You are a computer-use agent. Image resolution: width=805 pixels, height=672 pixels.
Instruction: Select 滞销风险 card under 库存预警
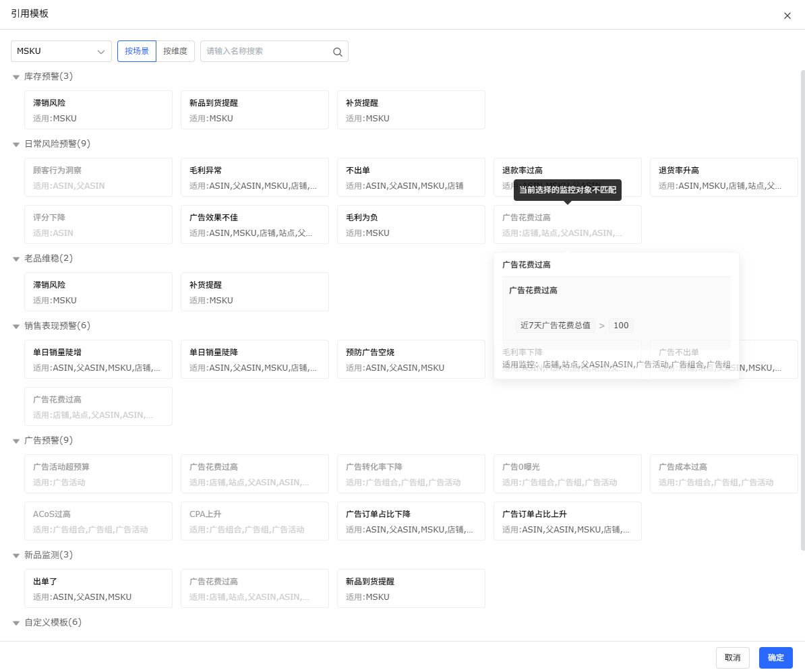point(98,110)
